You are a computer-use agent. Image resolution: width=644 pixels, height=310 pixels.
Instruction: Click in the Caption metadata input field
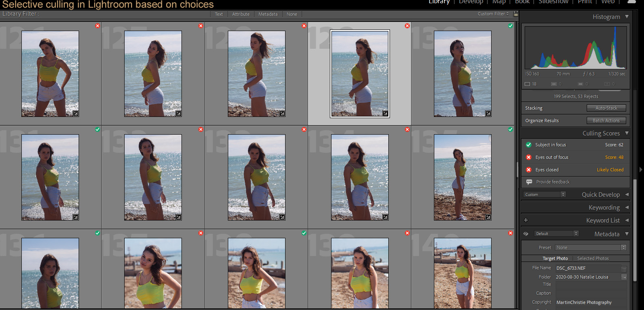tap(591, 293)
